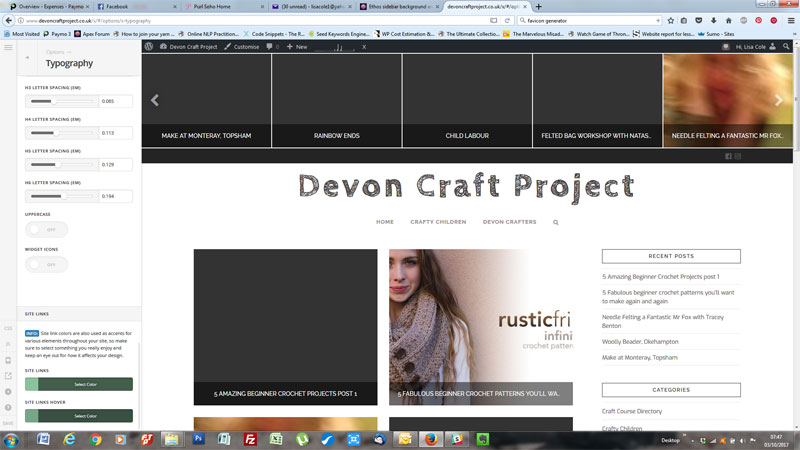
Task: Click the next slide arrow on carousel
Action: (x=779, y=100)
